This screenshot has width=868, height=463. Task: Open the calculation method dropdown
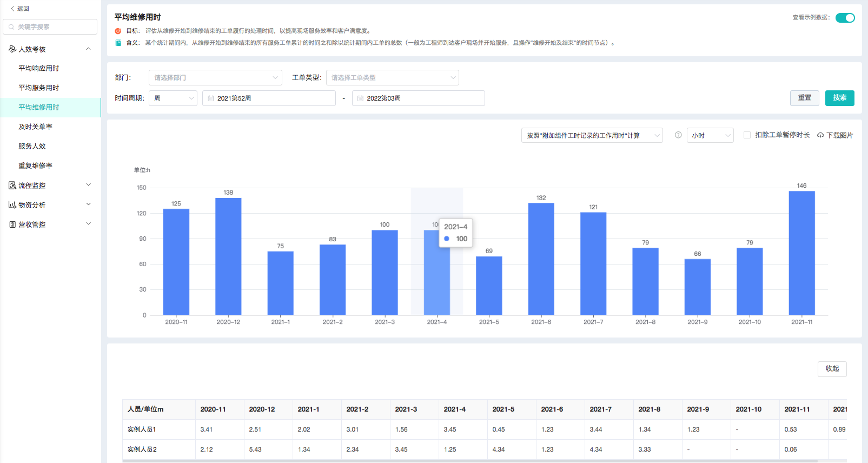[592, 135]
